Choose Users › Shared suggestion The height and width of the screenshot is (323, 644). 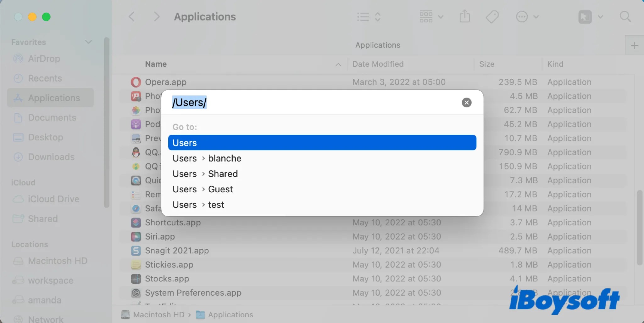click(x=322, y=173)
